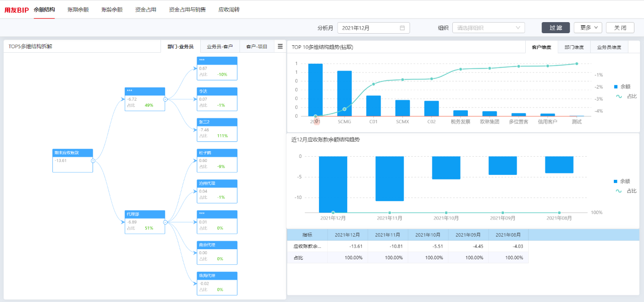This screenshot has height=302, width=644.
Task: Open the 更多 dropdown button
Action: (x=588, y=28)
